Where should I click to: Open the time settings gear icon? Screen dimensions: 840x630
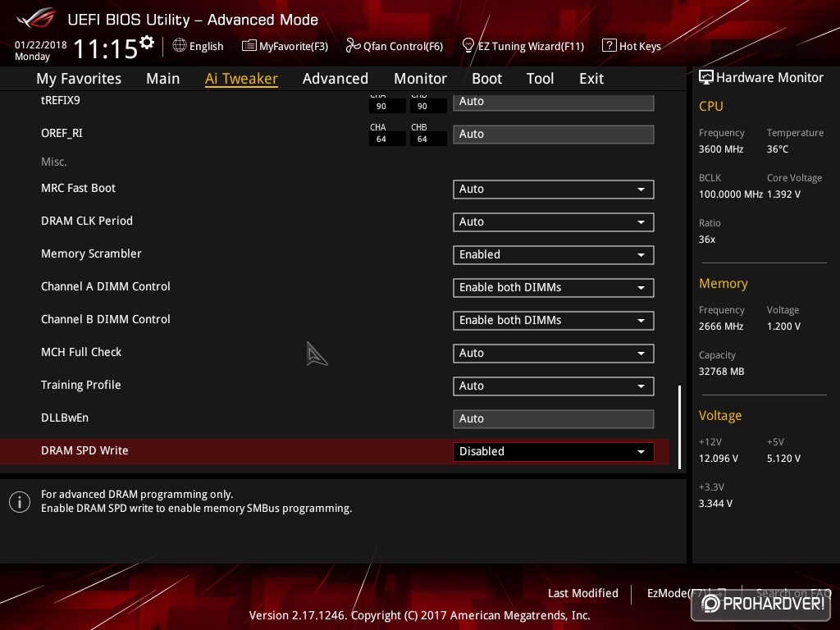(x=147, y=42)
